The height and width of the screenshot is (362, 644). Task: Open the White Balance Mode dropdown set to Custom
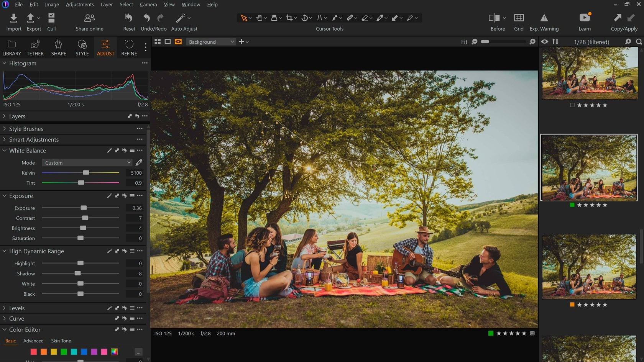pyautogui.click(x=87, y=162)
